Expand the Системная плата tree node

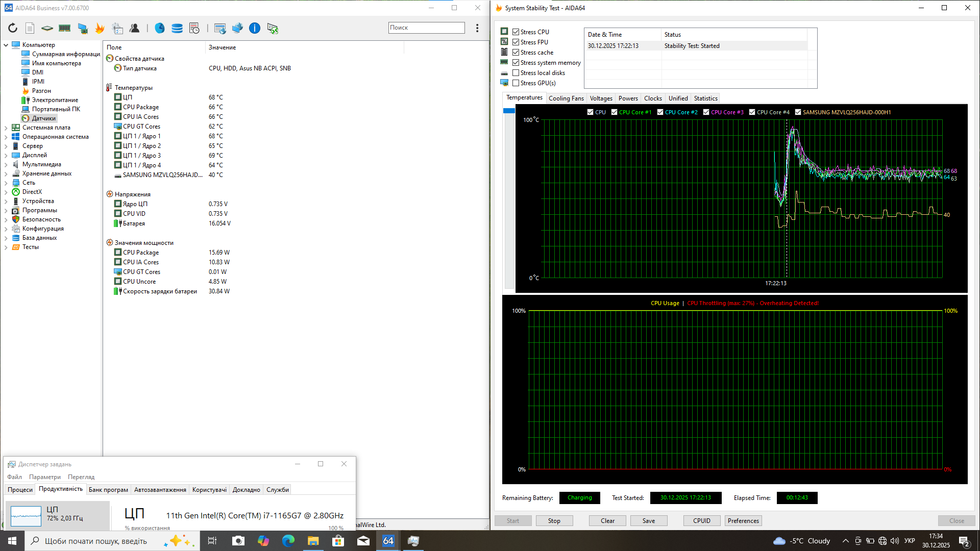point(6,128)
